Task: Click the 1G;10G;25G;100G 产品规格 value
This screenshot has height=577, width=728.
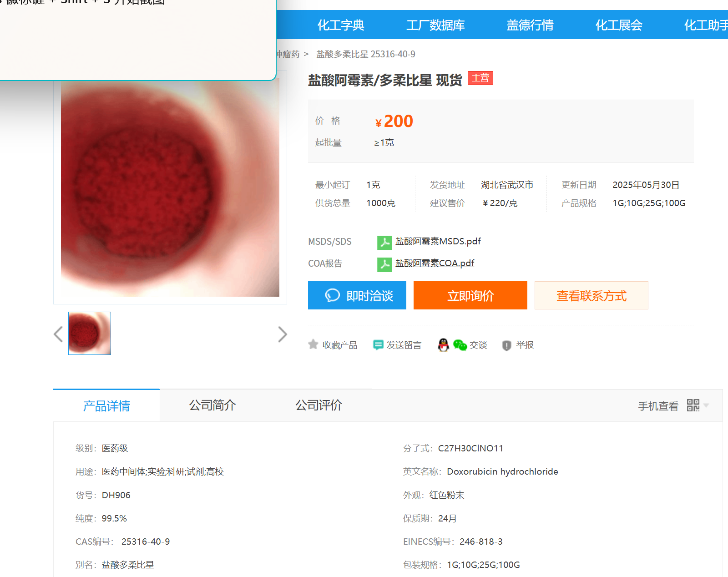Action: coord(649,203)
